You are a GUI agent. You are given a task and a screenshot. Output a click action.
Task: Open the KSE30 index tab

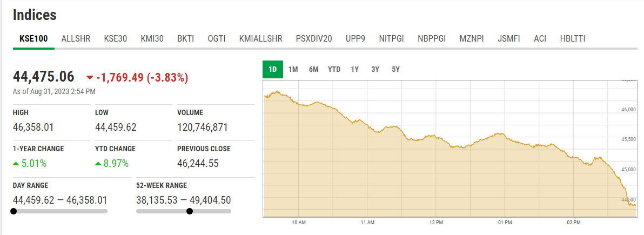115,39
